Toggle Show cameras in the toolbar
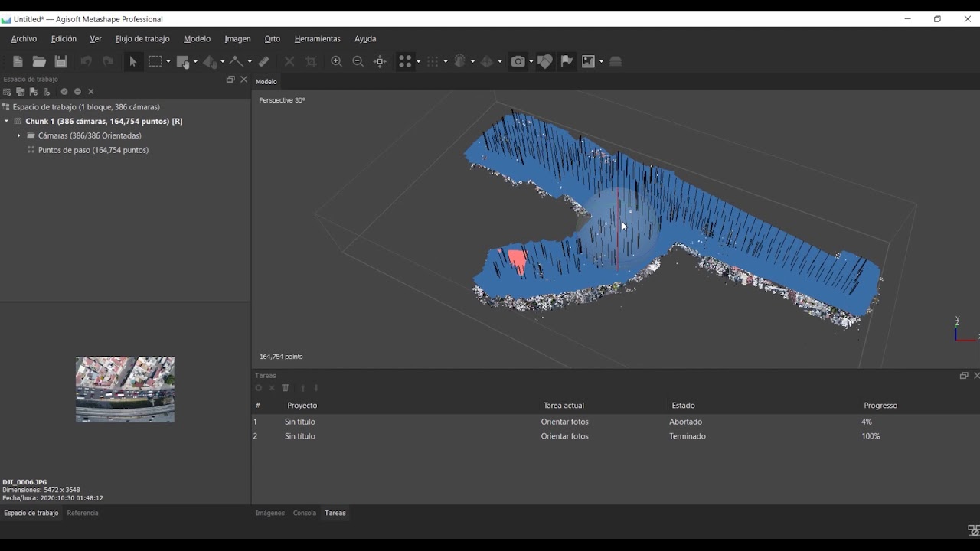This screenshot has height=551, width=980. tap(518, 61)
